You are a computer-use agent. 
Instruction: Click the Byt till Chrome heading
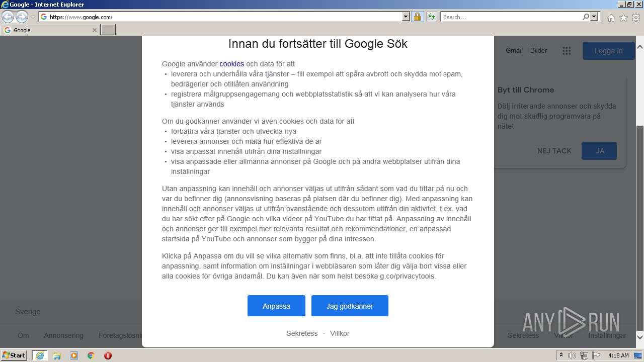click(x=526, y=90)
